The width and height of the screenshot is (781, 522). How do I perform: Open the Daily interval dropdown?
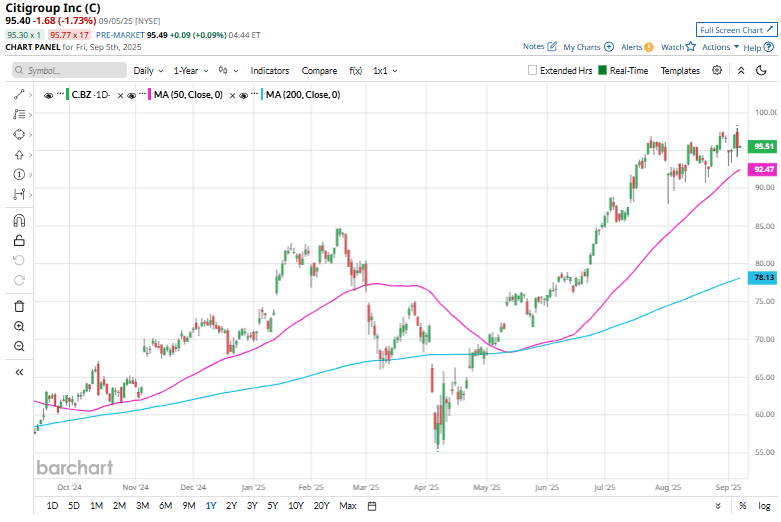[147, 71]
